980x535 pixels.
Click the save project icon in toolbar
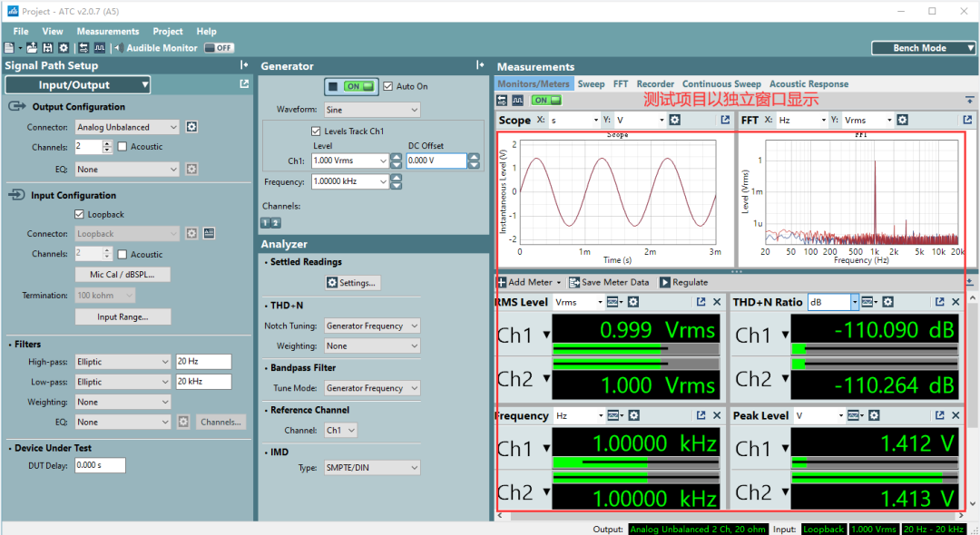pos(46,48)
